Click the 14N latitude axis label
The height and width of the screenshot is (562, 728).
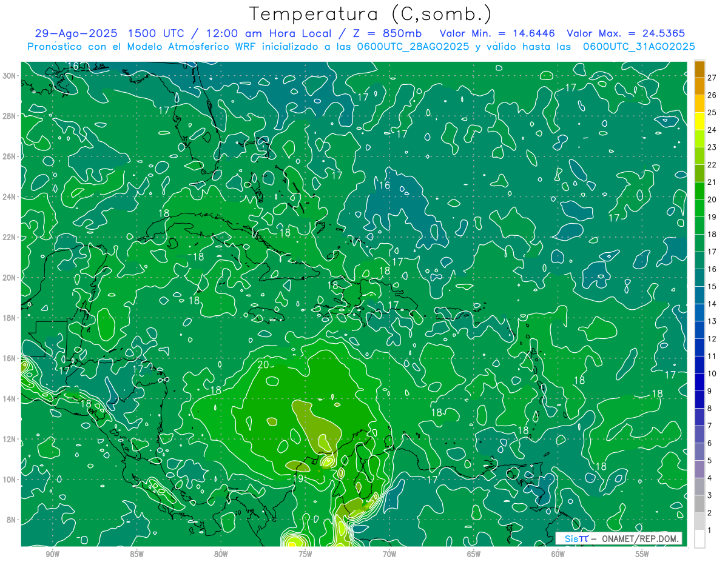tap(10, 398)
